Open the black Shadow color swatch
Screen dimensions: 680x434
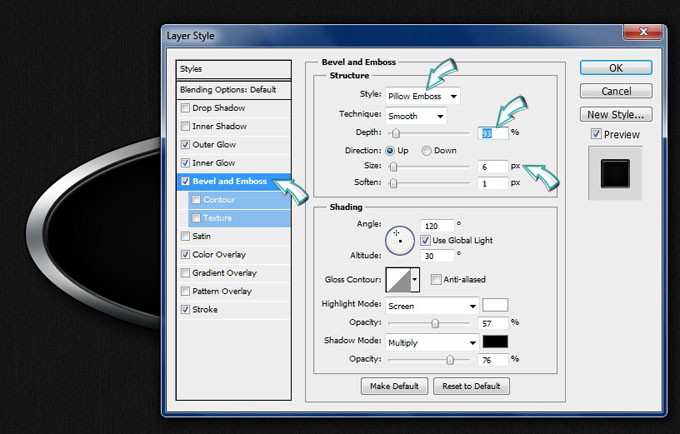click(x=495, y=342)
